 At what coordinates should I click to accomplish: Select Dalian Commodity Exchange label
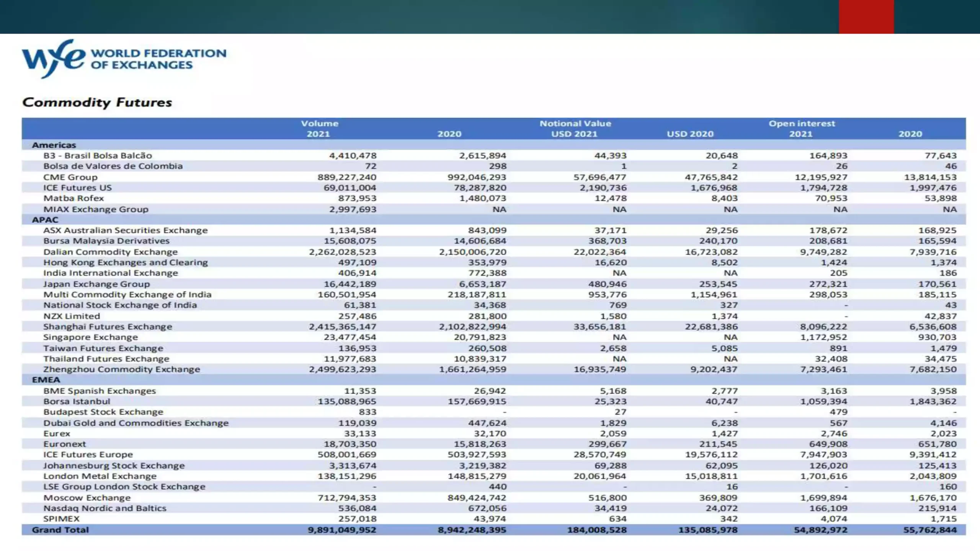pyautogui.click(x=110, y=252)
